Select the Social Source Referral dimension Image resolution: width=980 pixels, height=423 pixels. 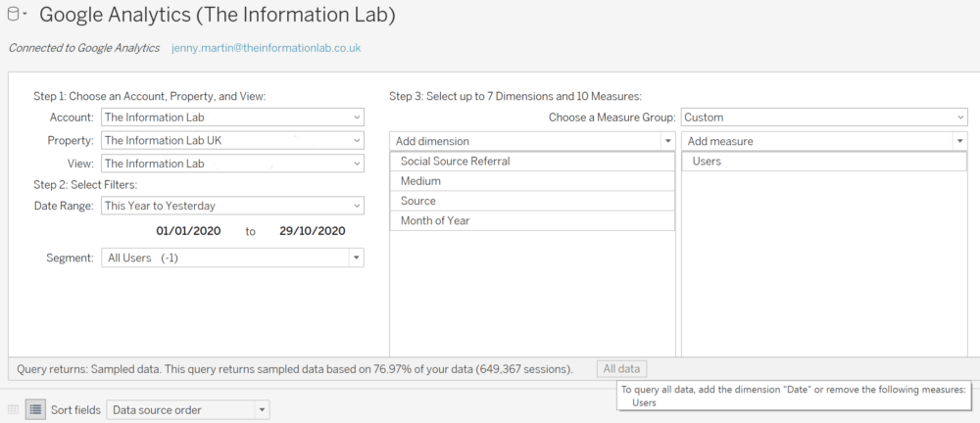pyautogui.click(x=532, y=162)
